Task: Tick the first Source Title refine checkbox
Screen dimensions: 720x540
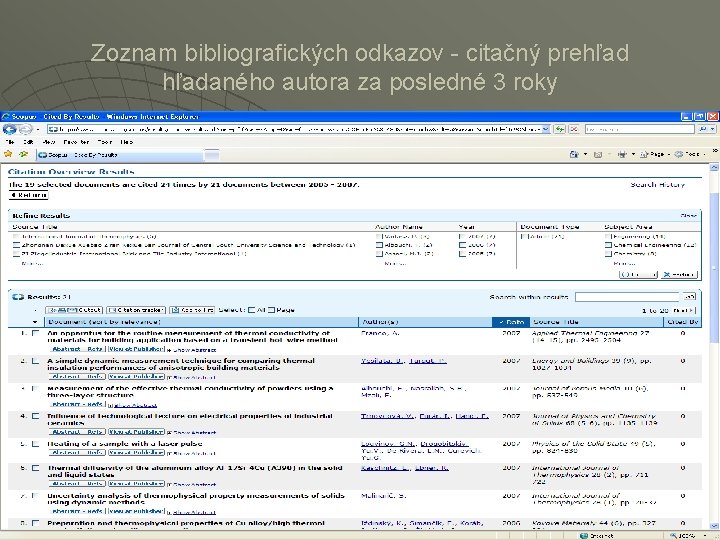Action: click(x=16, y=237)
